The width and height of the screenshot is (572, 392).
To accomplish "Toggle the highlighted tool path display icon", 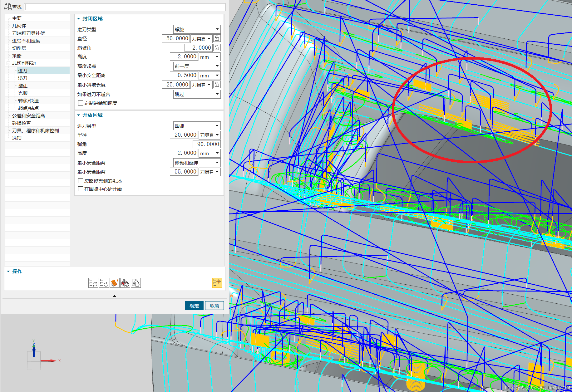I will (217, 282).
